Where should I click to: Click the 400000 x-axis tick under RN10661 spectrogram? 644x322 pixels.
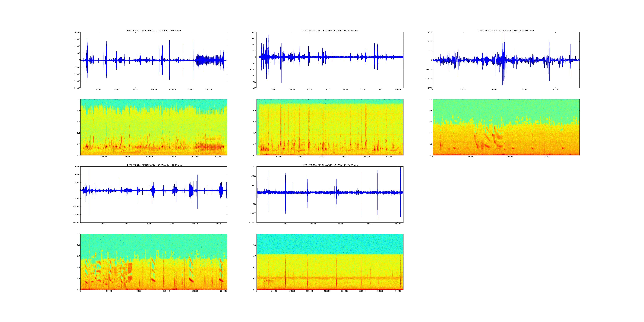(397, 291)
